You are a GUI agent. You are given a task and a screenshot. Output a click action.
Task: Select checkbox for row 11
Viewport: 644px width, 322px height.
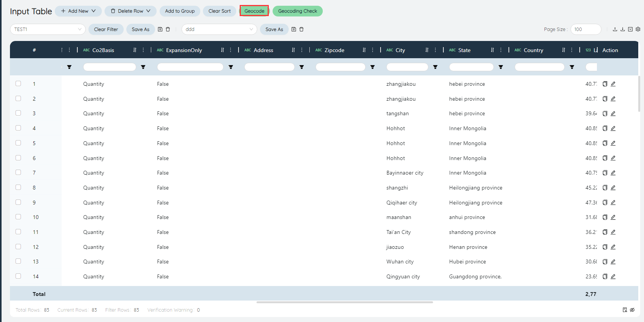[x=18, y=232]
